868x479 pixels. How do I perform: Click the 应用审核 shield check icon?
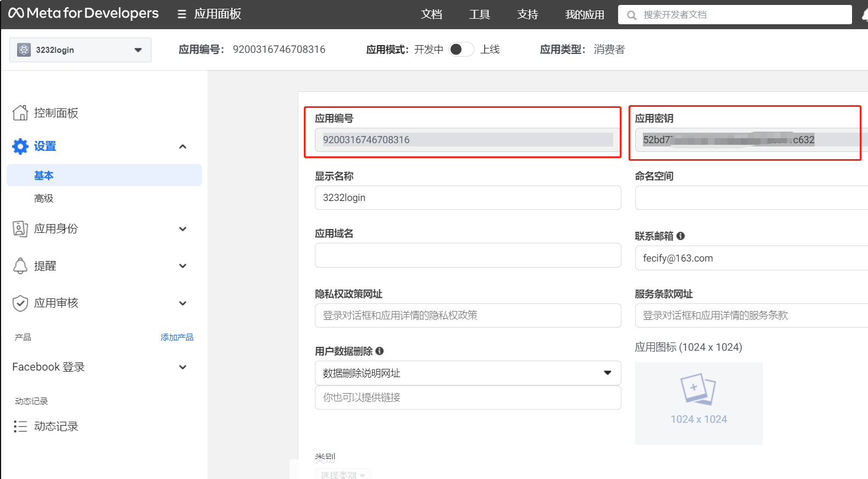pyautogui.click(x=20, y=303)
